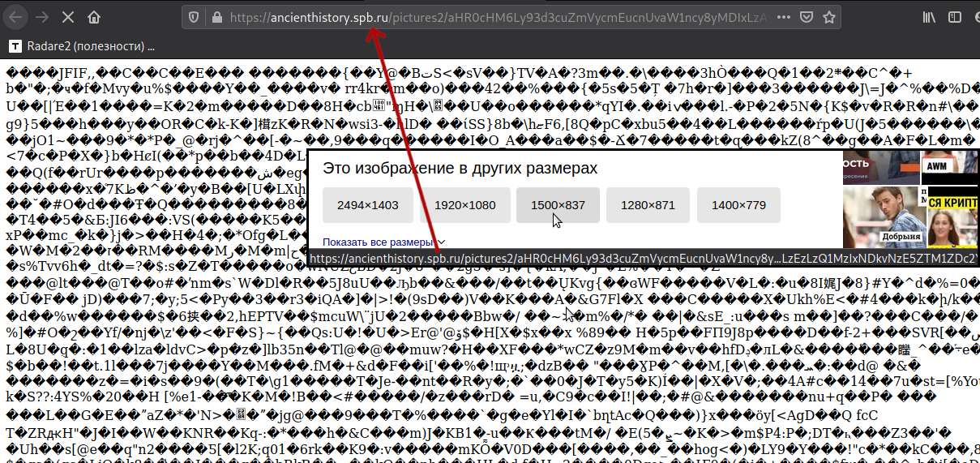Open Radare2 (полезности) bookmark
The height and width of the screenshot is (463, 980).
tap(81, 45)
